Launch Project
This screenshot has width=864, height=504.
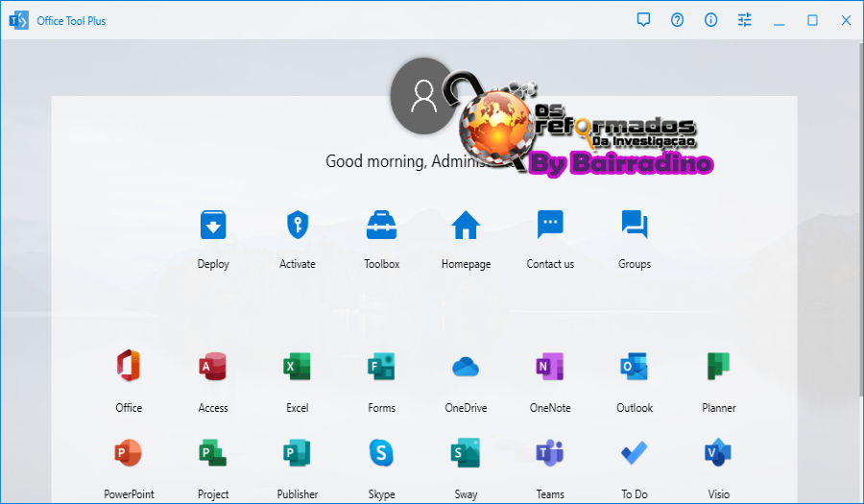click(x=213, y=453)
